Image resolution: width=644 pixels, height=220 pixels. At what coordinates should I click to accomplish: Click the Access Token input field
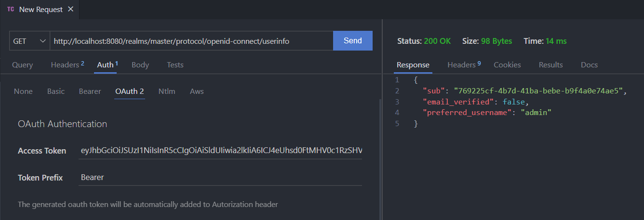click(221, 151)
